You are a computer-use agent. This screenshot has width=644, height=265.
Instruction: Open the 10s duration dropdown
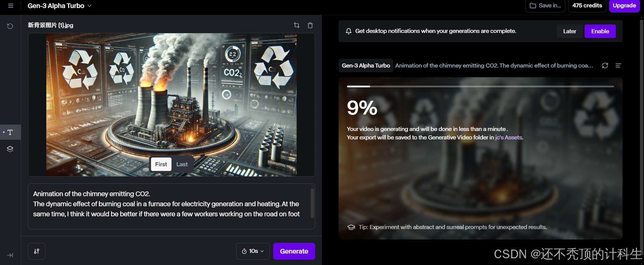[x=253, y=251]
